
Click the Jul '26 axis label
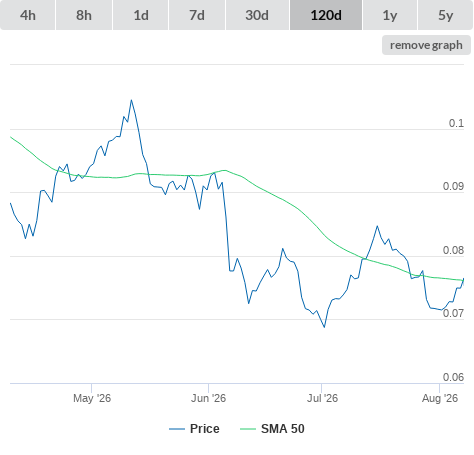[322, 398]
